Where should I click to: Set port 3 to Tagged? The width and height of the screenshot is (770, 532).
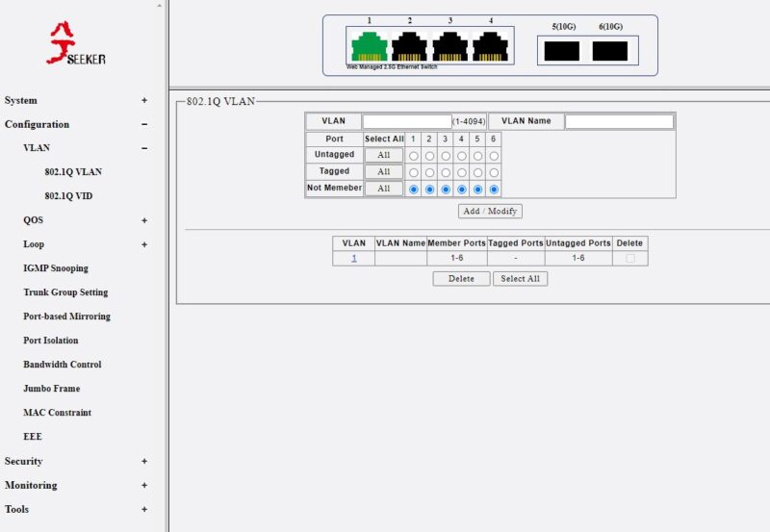pyautogui.click(x=446, y=173)
